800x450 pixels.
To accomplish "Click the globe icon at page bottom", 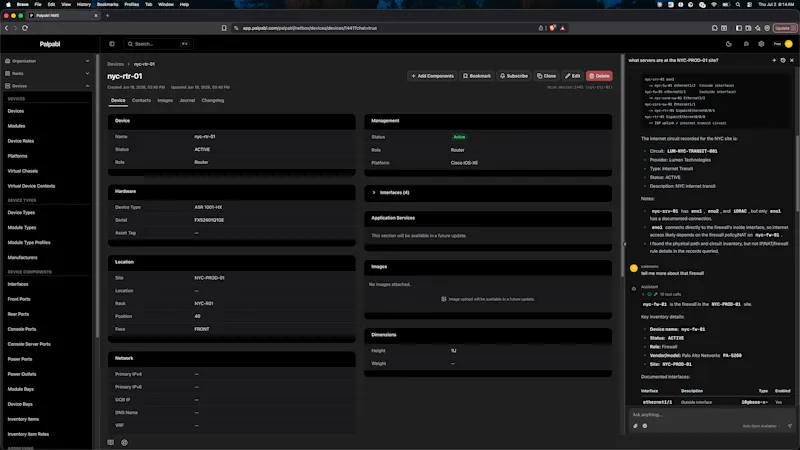I will 124,442.
